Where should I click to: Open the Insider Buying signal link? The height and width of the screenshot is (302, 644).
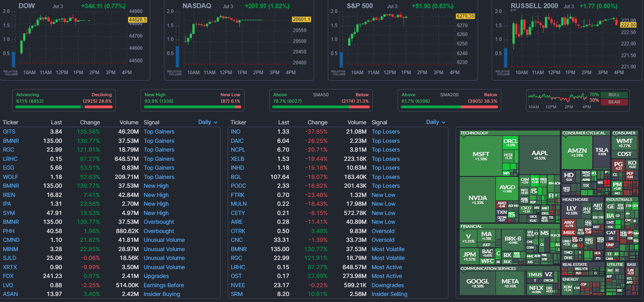click(162, 294)
